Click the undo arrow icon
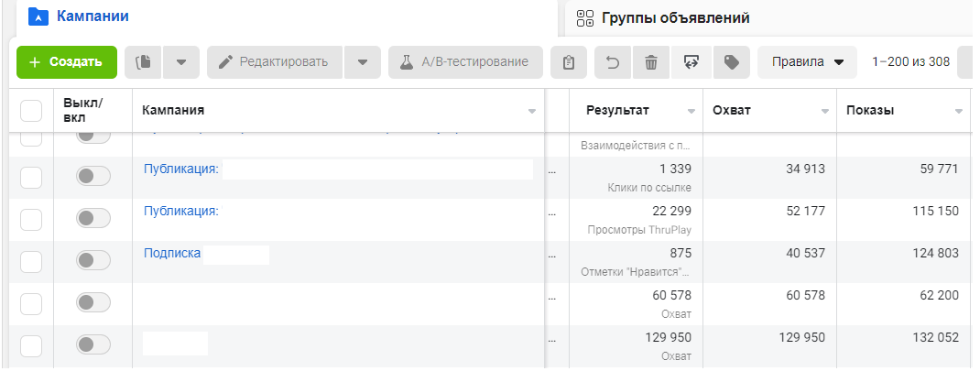 coord(613,62)
